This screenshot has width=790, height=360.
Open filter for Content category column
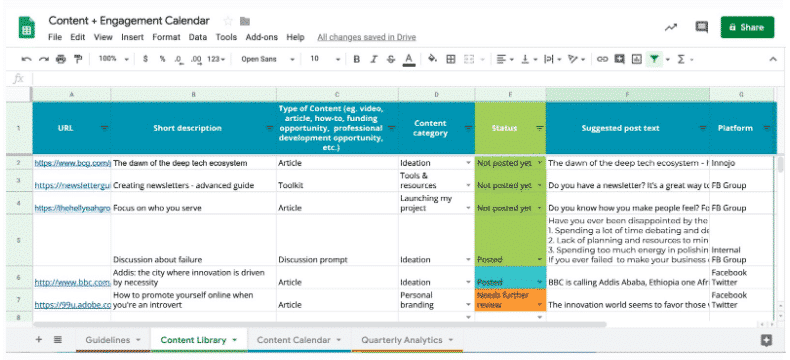(x=468, y=128)
